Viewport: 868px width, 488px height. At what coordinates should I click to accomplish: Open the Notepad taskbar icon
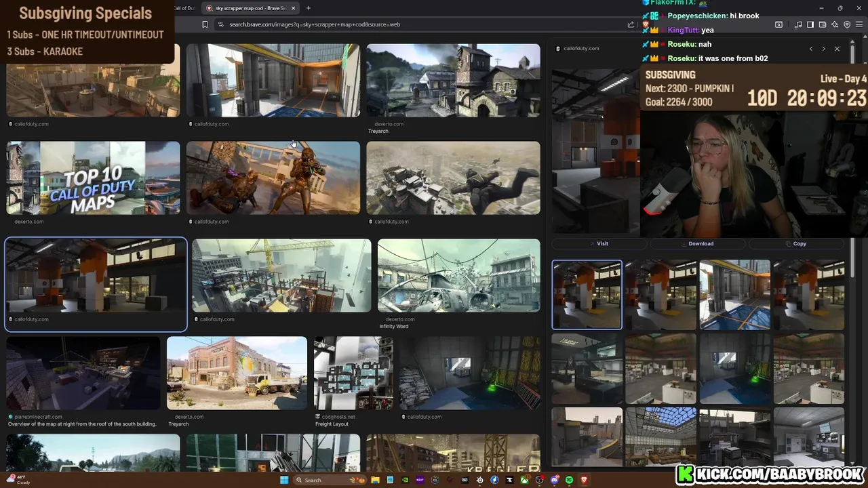pos(390,480)
